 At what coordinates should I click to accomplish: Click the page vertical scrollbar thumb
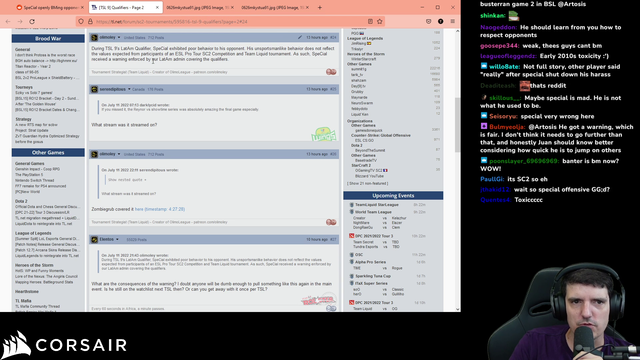click(458, 124)
